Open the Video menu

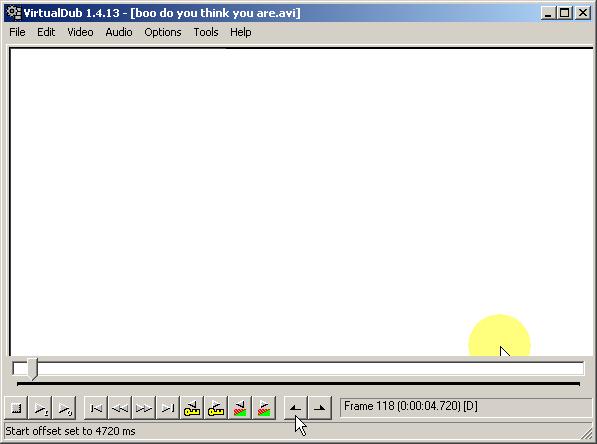(x=80, y=32)
